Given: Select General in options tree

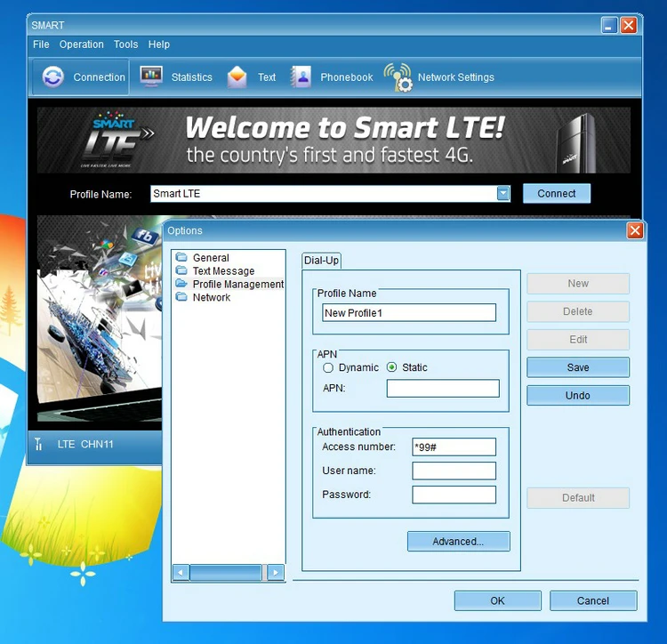Looking at the screenshot, I should 211,258.
